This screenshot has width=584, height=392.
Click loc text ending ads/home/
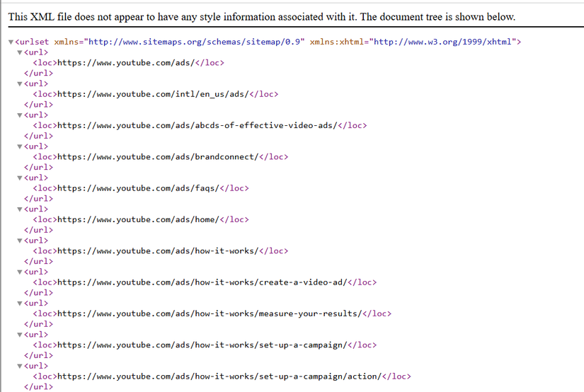[x=138, y=219]
